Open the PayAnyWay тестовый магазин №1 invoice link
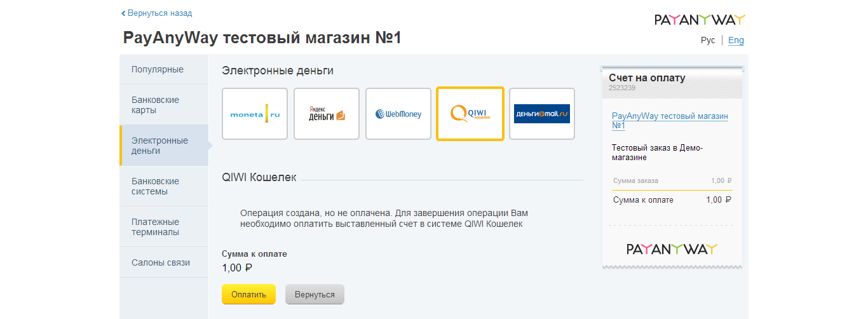The image size is (868, 319). pos(670,121)
